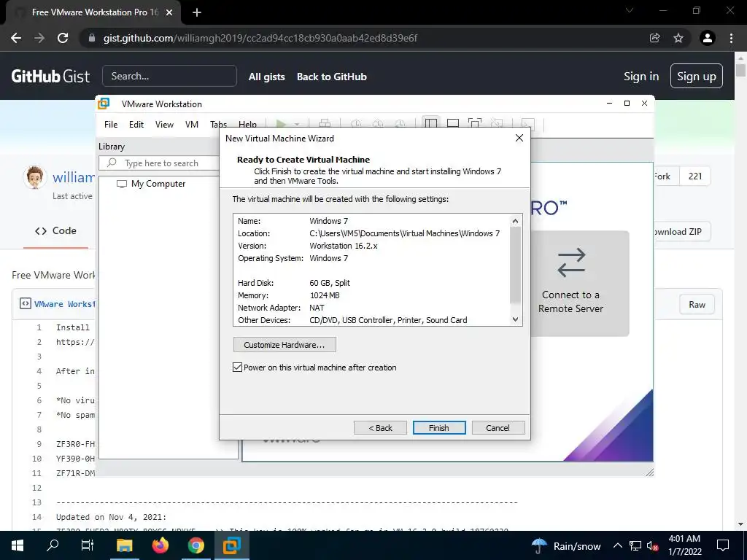Open the notification center icon
Image resolution: width=747 pixels, height=560 pixels.
pos(723,545)
